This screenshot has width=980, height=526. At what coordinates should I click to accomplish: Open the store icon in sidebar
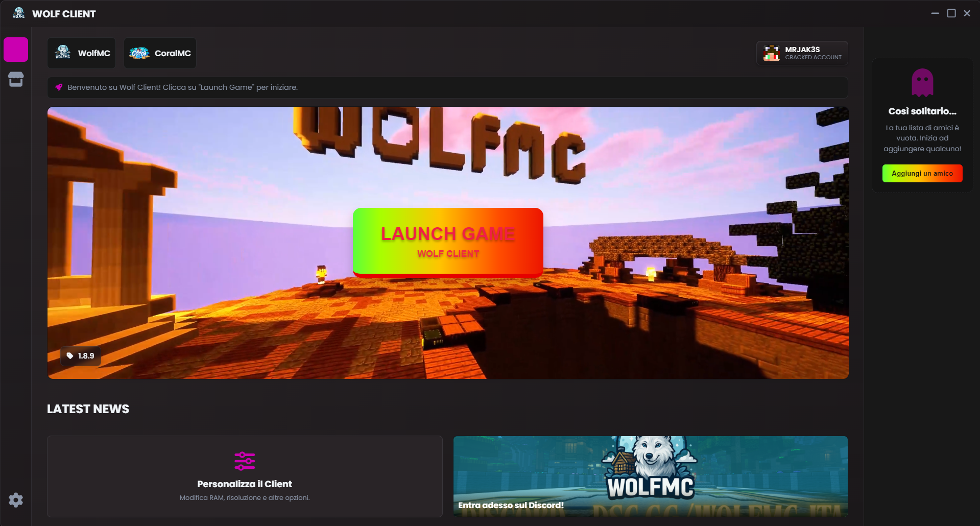16,79
